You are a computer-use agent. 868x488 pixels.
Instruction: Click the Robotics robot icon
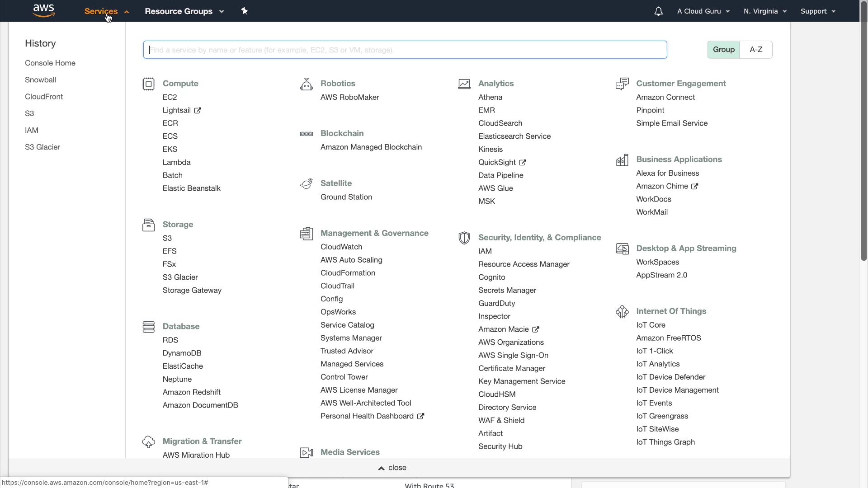[306, 84]
